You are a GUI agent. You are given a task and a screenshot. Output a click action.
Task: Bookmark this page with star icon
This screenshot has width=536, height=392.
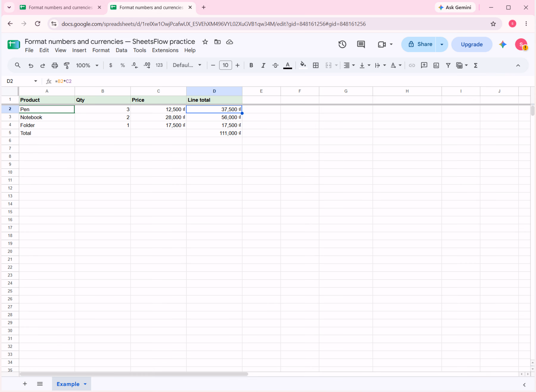493,24
